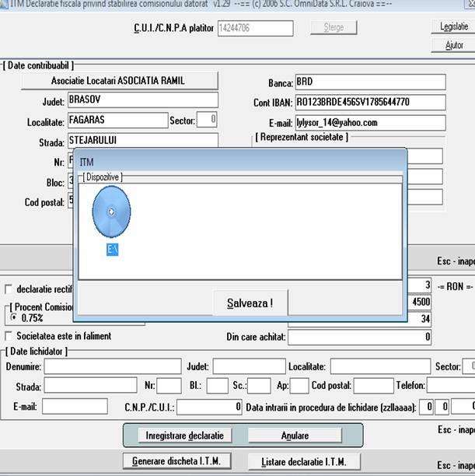
Task: Click Generare discheta I.T.M. button
Action: click(176, 460)
